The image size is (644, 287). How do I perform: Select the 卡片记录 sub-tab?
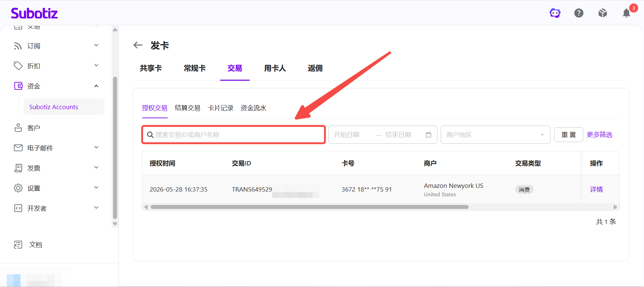[220, 108]
